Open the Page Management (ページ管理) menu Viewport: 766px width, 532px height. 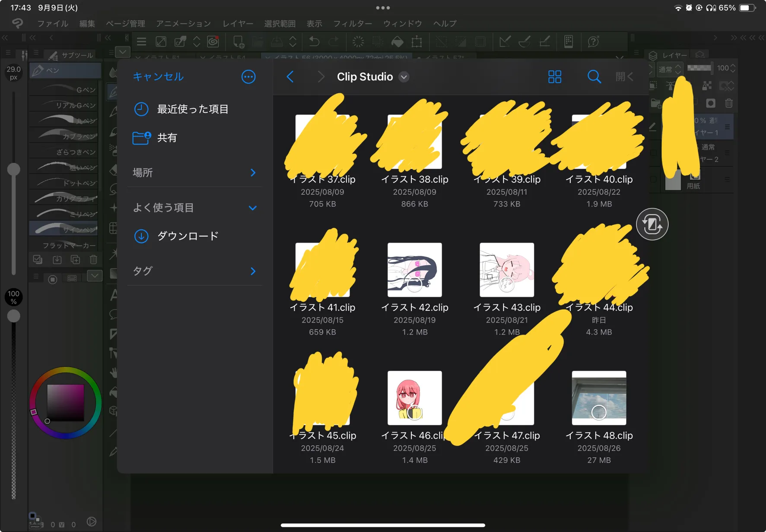(x=125, y=23)
